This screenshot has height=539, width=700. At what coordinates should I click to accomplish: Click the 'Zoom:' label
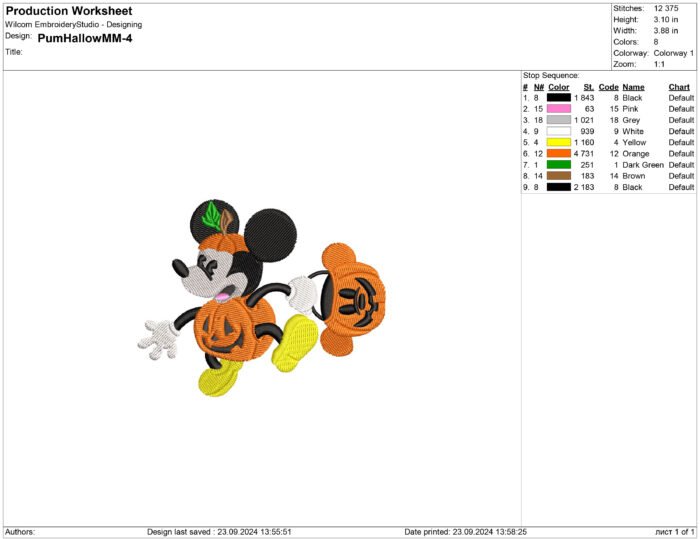coord(625,64)
